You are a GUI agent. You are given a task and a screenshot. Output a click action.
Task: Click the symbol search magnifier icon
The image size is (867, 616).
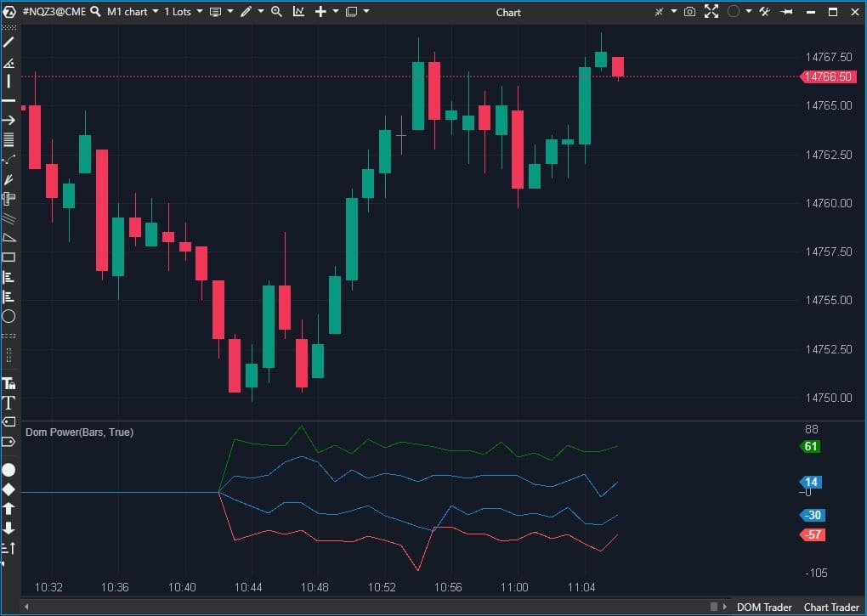[x=95, y=12]
